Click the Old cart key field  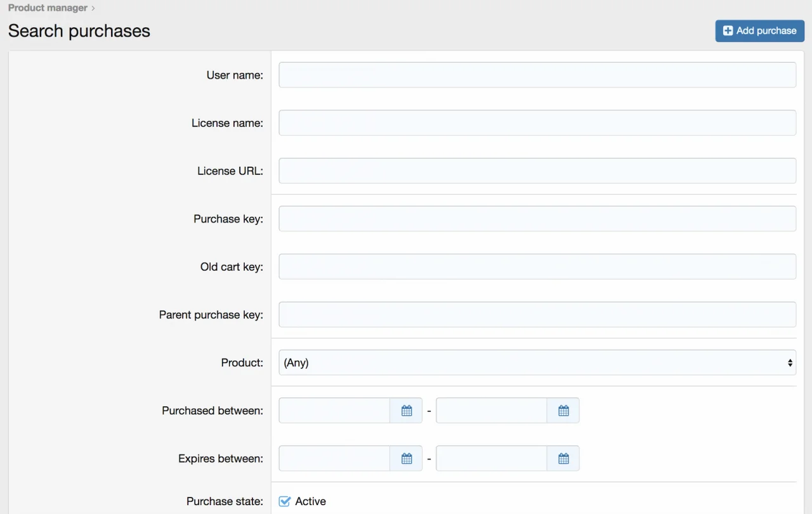point(537,267)
